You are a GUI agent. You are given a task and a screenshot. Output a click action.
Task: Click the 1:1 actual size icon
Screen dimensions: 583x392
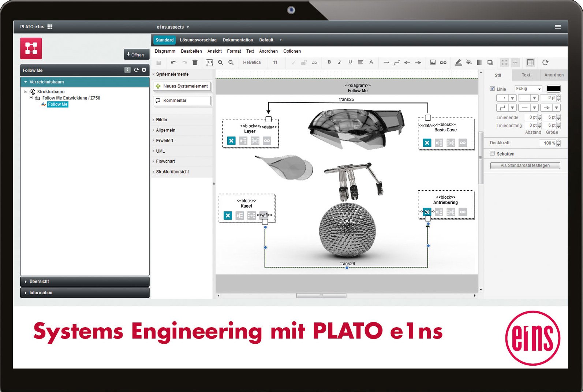pos(210,63)
